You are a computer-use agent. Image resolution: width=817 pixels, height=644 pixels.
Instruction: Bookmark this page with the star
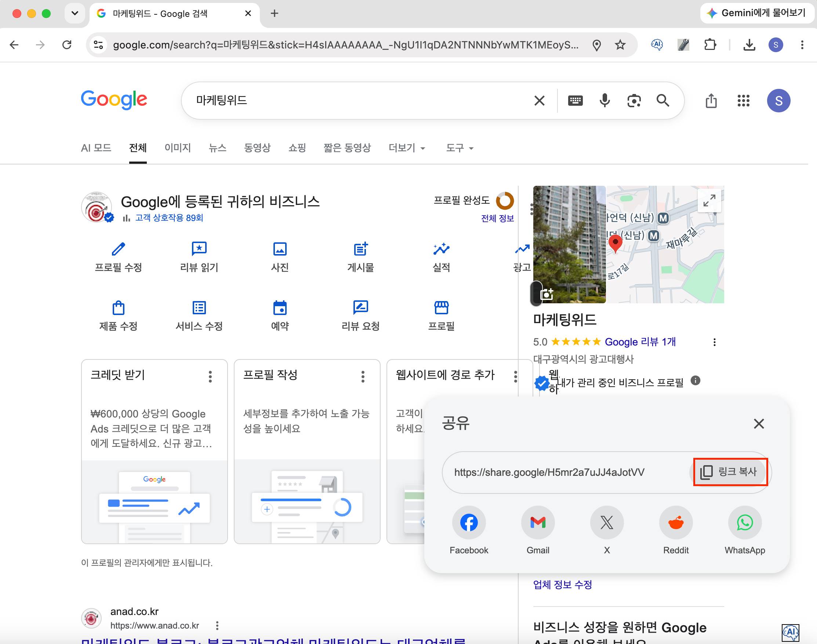(x=620, y=45)
